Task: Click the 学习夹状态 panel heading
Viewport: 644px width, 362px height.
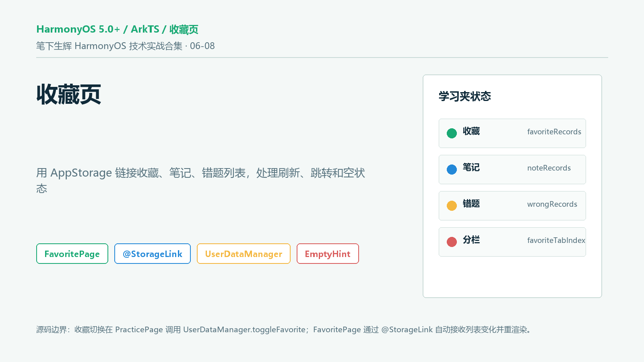Action: point(465,97)
